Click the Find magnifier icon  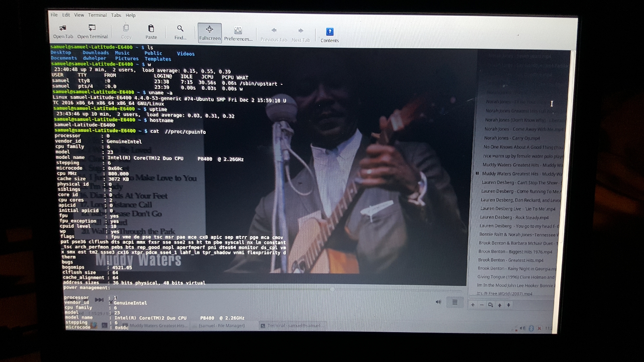click(x=180, y=33)
